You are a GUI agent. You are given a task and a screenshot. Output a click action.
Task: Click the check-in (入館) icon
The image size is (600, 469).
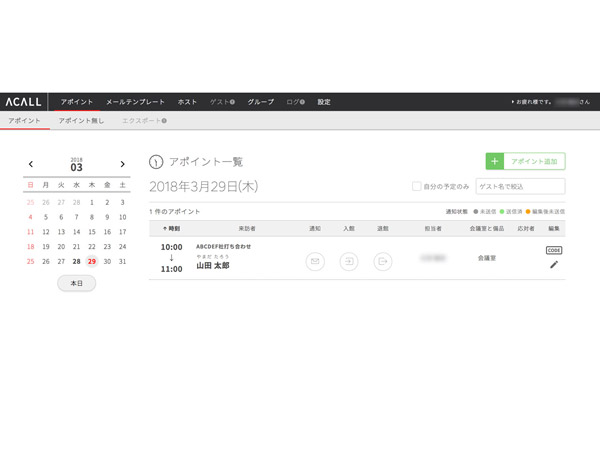pyautogui.click(x=349, y=261)
